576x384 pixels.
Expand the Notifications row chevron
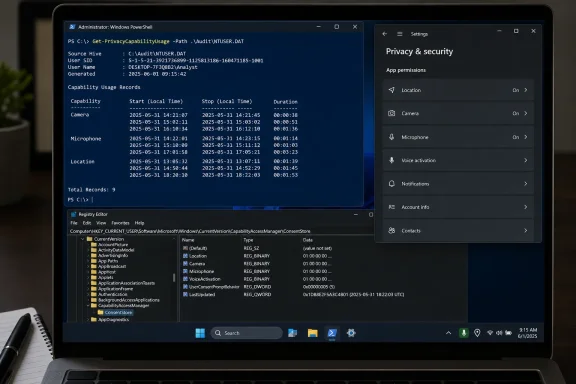(526, 184)
